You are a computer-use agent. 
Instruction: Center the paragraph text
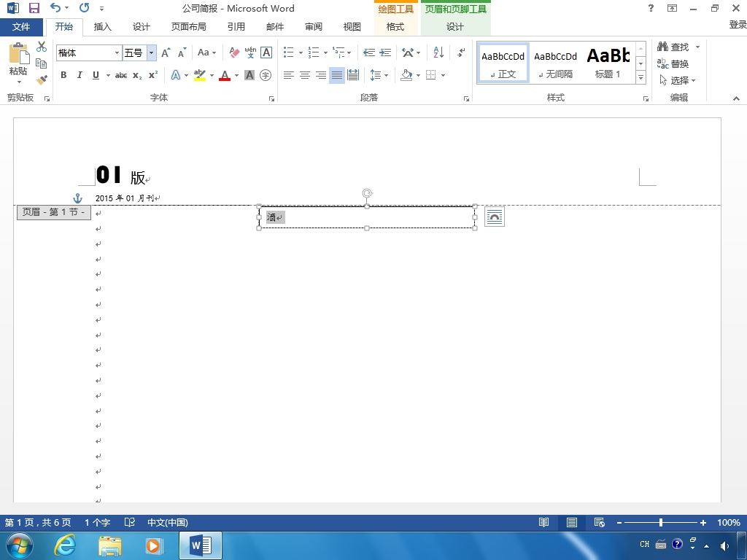[305, 75]
